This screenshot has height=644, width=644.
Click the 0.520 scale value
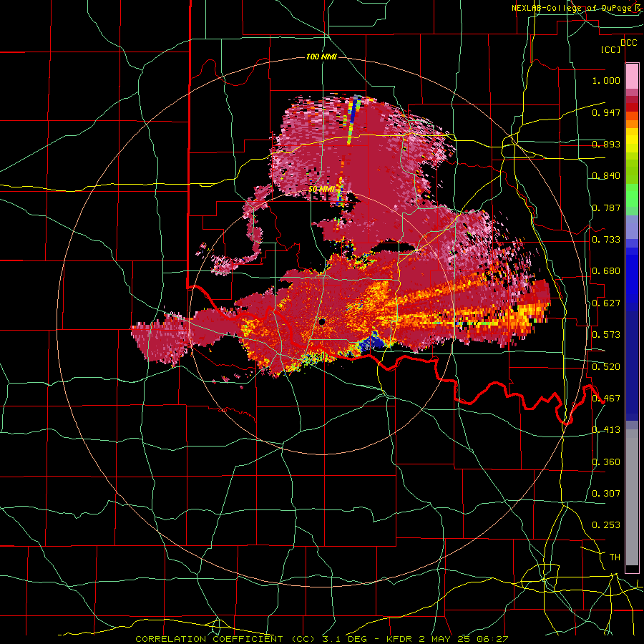pos(606,367)
